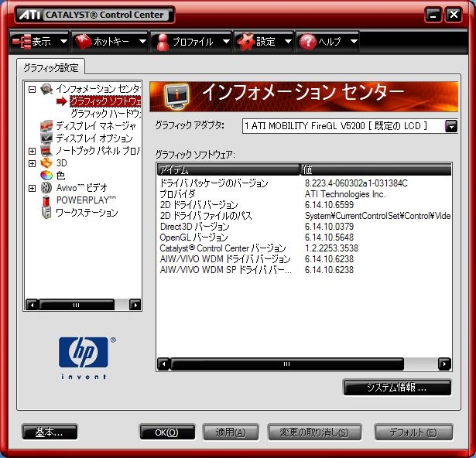
Task: Click the システム情報 button
Action: (x=397, y=388)
